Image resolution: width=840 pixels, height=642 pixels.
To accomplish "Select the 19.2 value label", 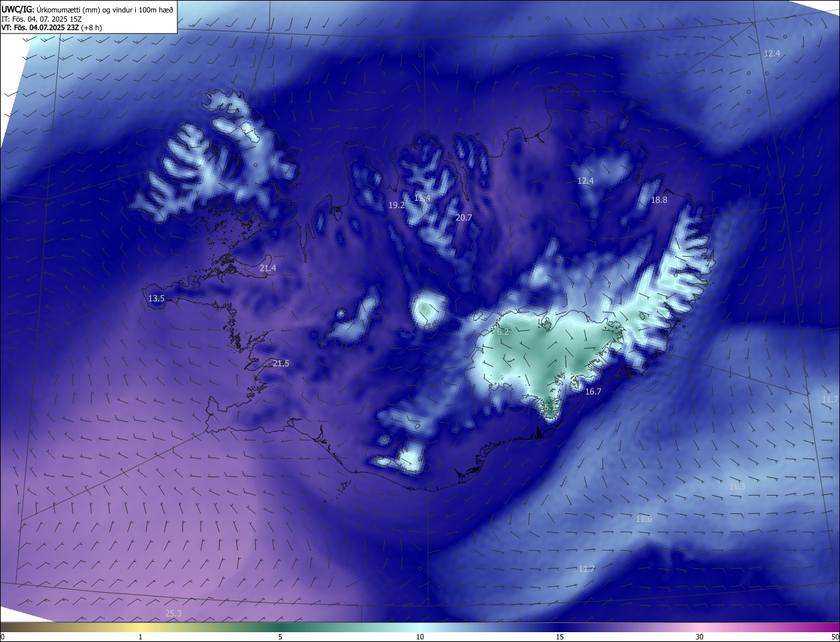I will click(396, 205).
